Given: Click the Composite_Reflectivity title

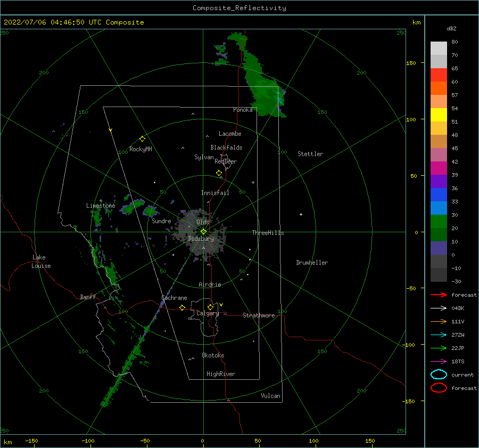Looking at the screenshot, I should pyautogui.click(x=239, y=8).
